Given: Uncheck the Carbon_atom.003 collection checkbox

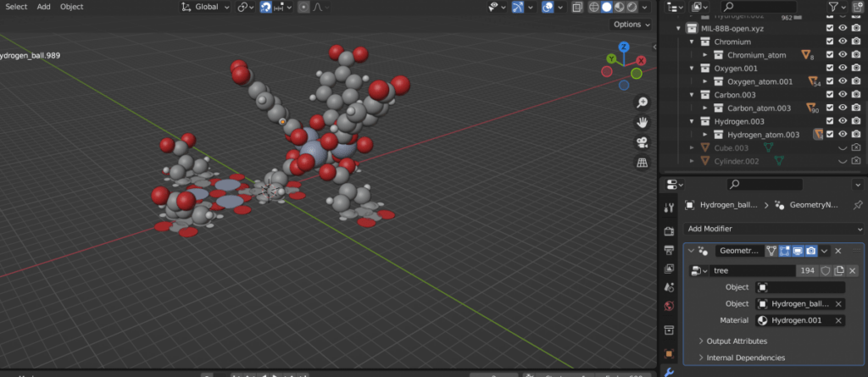Looking at the screenshot, I should 830,108.
